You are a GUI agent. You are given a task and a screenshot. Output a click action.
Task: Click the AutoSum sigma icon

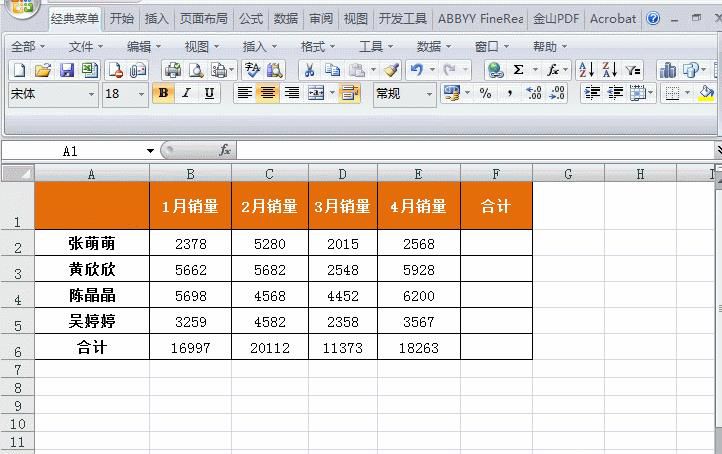pos(518,70)
